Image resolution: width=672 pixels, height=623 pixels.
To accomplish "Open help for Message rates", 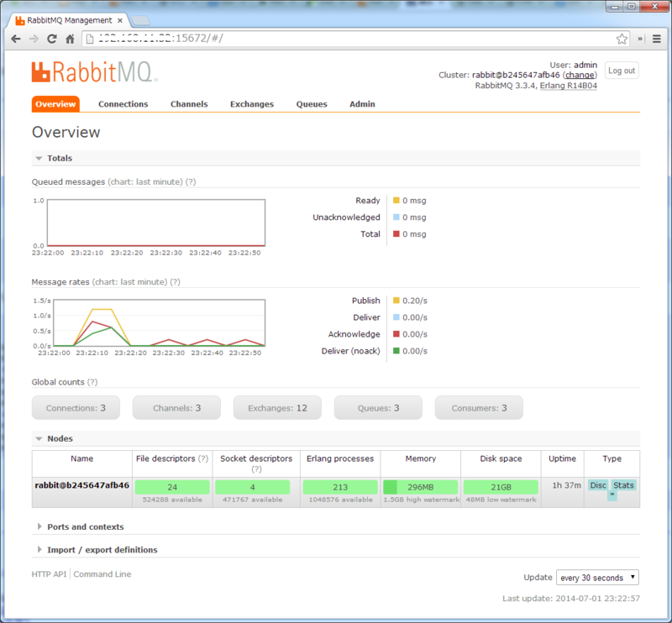I will 175,282.
